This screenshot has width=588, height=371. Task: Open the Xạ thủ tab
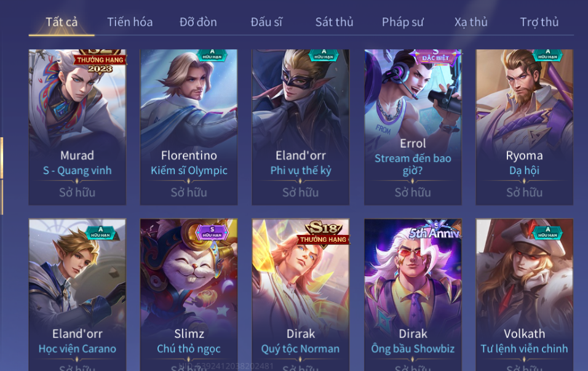(471, 23)
